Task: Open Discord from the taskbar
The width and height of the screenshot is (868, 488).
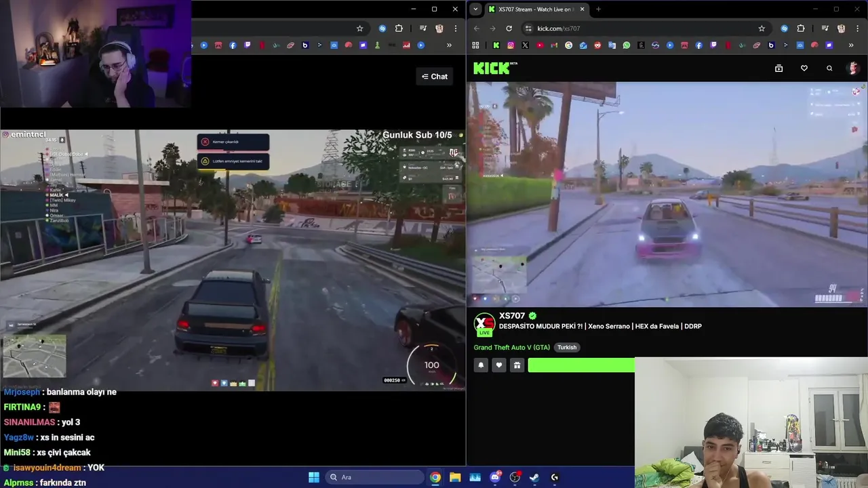Action: tap(495, 477)
